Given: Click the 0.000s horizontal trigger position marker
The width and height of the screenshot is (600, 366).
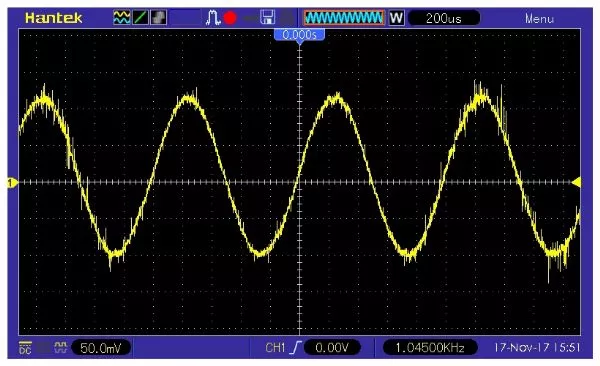Looking at the screenshot, I should (x=299, y=36).
